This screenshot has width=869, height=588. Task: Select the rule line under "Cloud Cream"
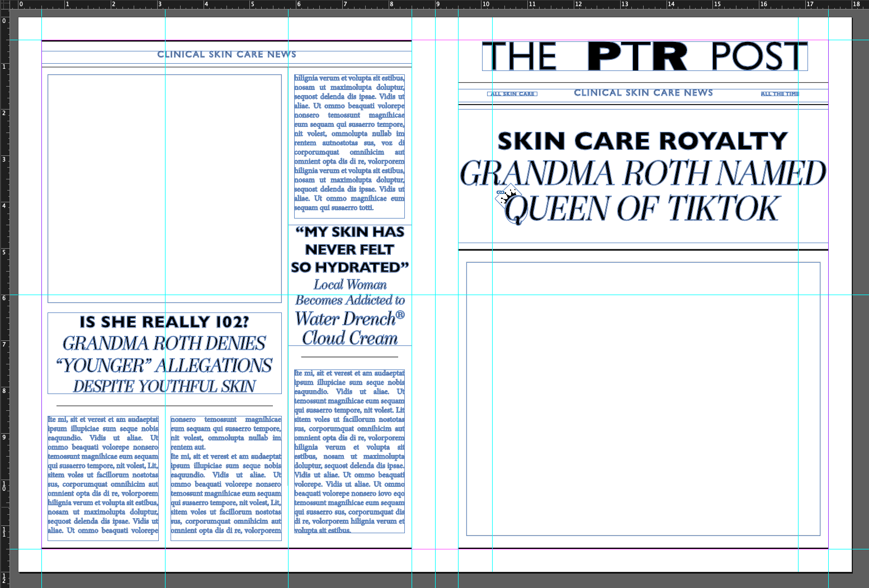pyautogui.click(x=350, y=357)
